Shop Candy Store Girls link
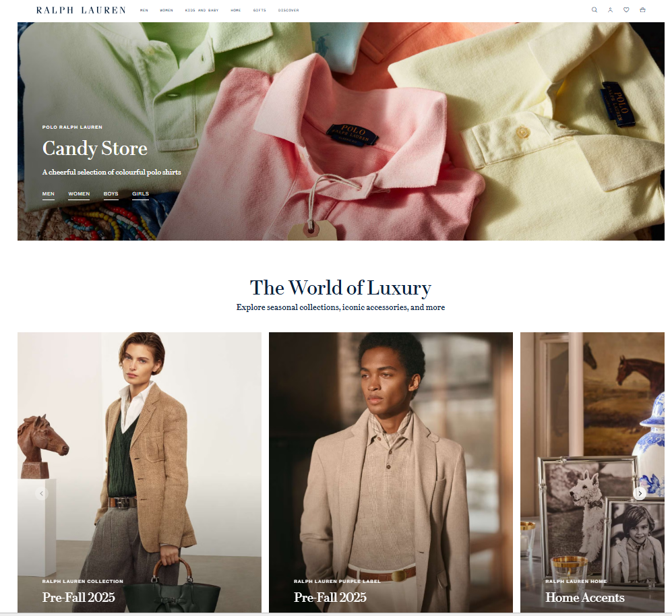 coord(141,194)
